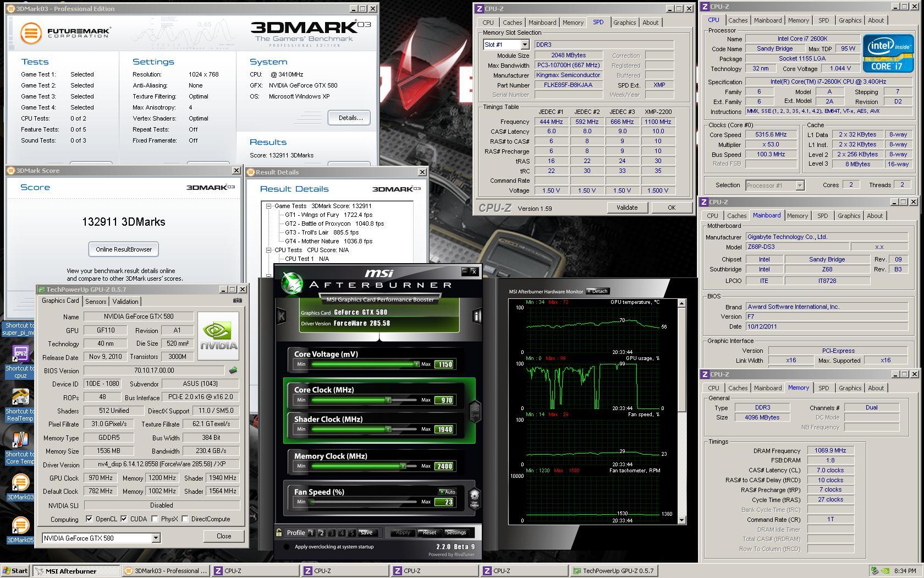The width and height of the screenshot is (924, 578).
Task: Click the MSI Afterburner round logo emblem
Action: 292,283
